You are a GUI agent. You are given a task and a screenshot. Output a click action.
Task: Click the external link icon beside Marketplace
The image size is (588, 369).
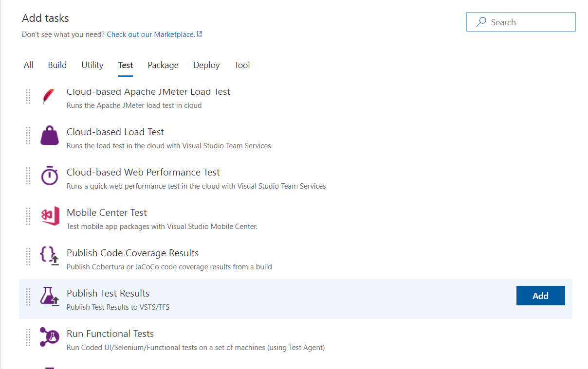pyautogui.click(x=200, y=34)
